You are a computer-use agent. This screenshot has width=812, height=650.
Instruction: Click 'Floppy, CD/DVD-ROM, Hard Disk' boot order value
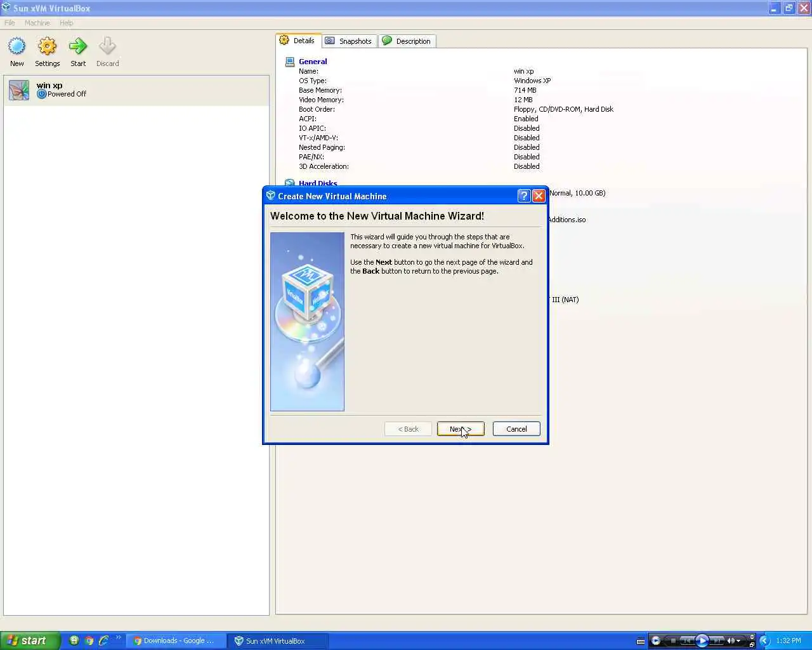coord(563,109)
